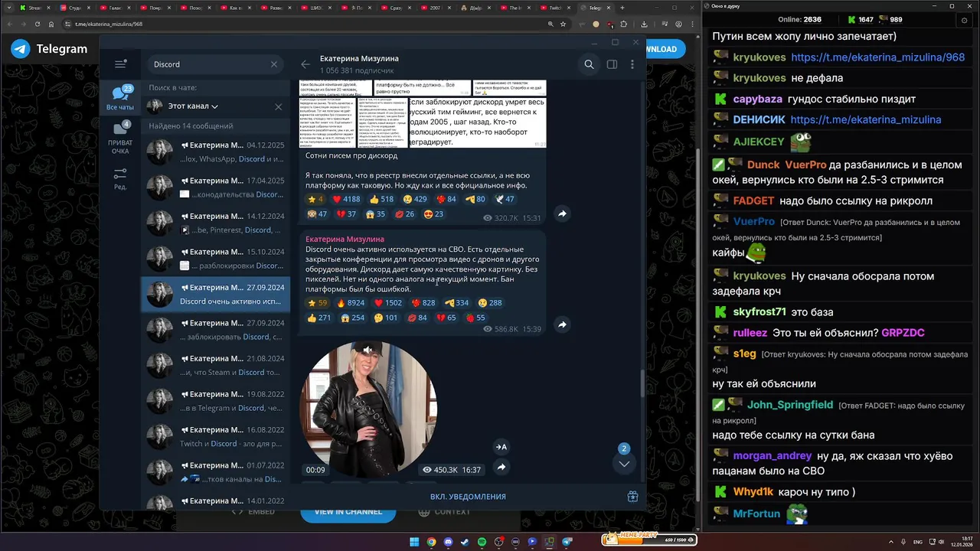This screenshot has height=551, width=980.
Task: Forward the post with 586.8K views
Action: [x=562, y=325]
